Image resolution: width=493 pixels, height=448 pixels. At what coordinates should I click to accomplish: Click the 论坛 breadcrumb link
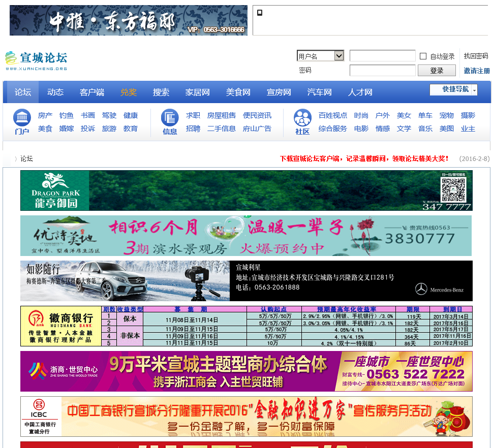27,158
